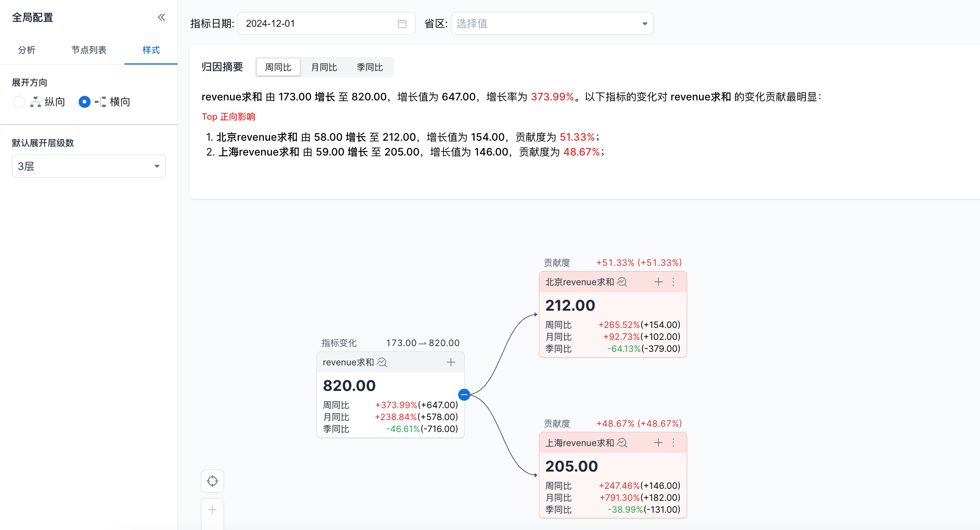Click plus icon on revenue求和 root node
Screen dimensions: 980x530
tap(451, 362)
